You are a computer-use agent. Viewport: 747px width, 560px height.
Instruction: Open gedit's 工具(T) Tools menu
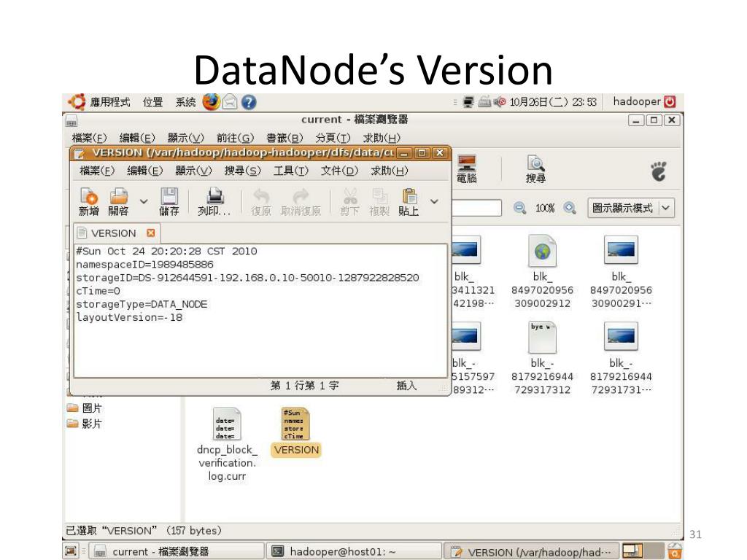[x=290, y=171]
